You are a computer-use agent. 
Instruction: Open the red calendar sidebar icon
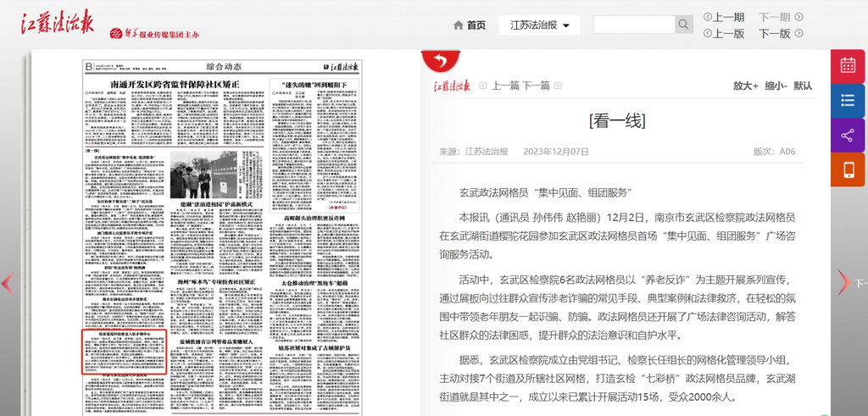848,66
